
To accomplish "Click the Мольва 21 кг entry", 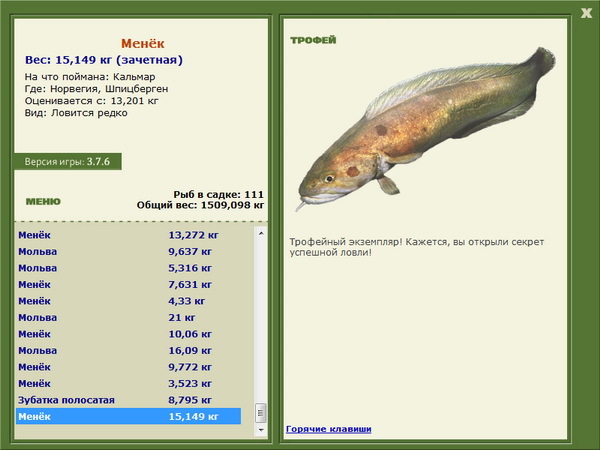I will [x=128, y=317].
